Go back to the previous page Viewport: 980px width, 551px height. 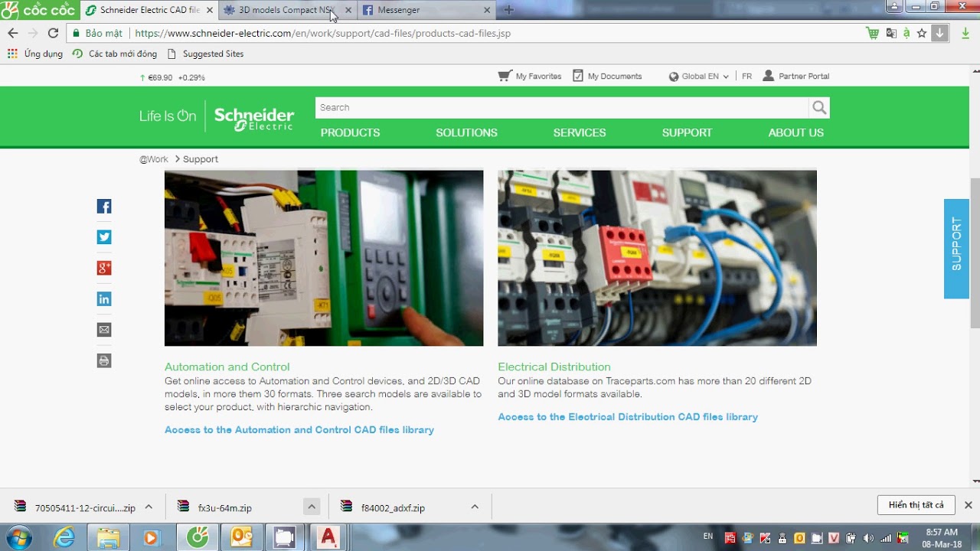pos(12,33)
